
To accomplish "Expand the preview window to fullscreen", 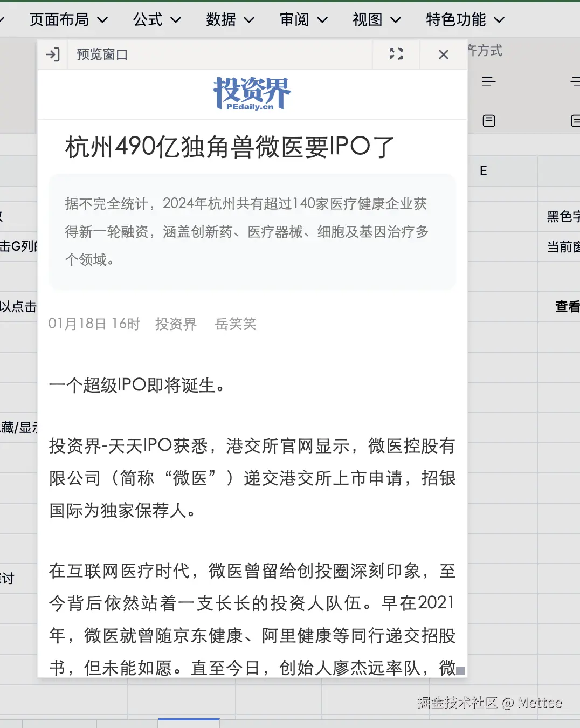I will click(x=396, y=54).
